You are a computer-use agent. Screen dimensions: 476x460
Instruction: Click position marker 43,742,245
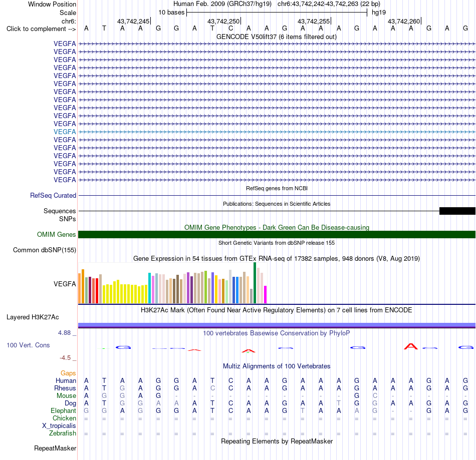click(x=134, y=21)
